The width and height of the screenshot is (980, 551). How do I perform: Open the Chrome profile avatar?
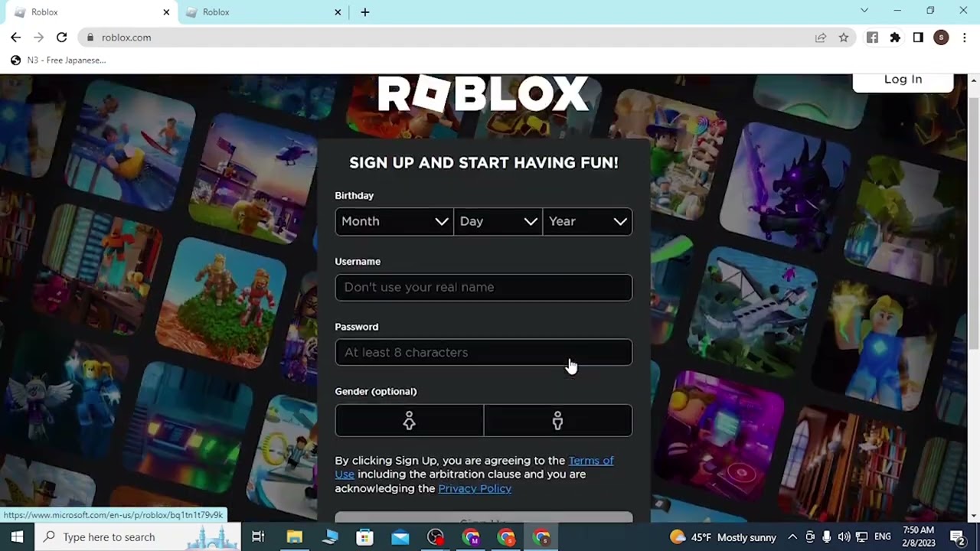(941, 37)
